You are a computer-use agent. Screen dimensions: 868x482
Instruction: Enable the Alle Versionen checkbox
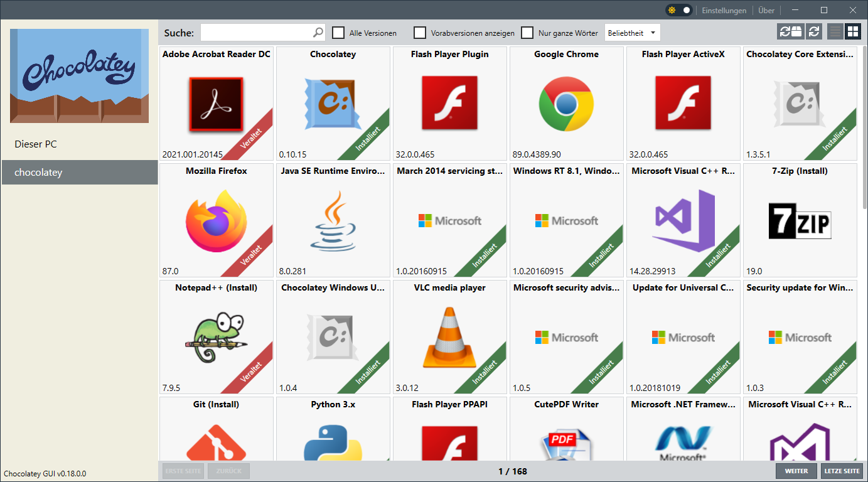(x=338, y=33)
